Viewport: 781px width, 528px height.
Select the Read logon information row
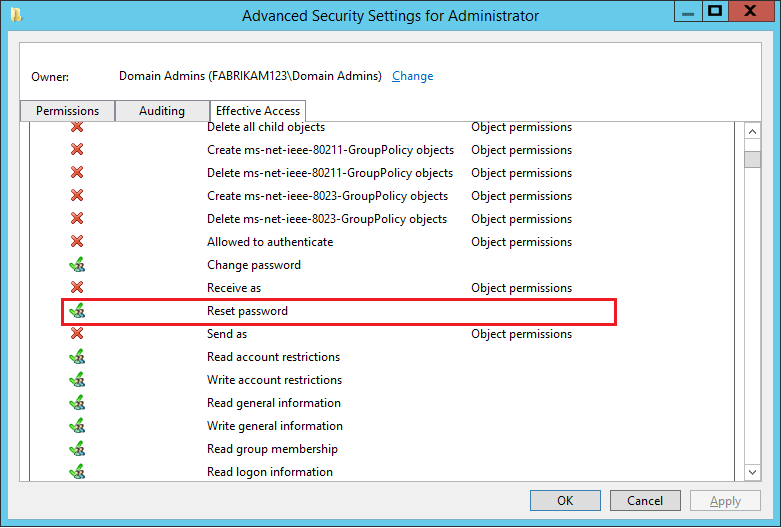pyautogui.click(x=270, y=472)
